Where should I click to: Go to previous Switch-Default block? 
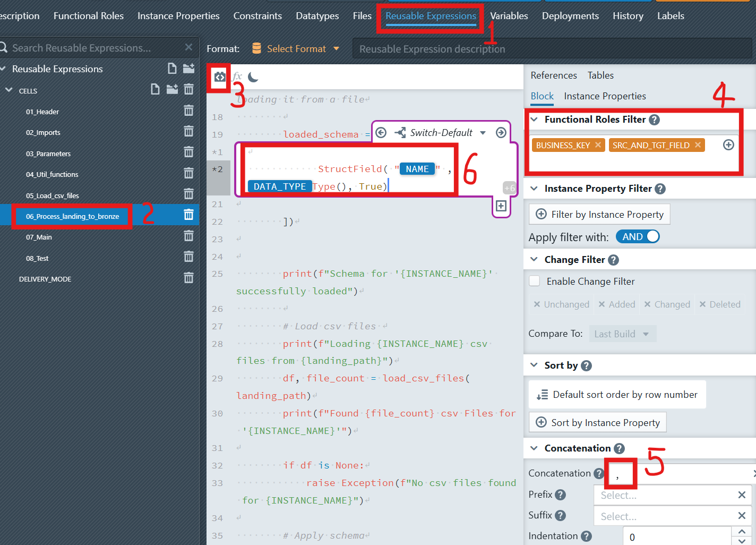click(x=381, y=133)
